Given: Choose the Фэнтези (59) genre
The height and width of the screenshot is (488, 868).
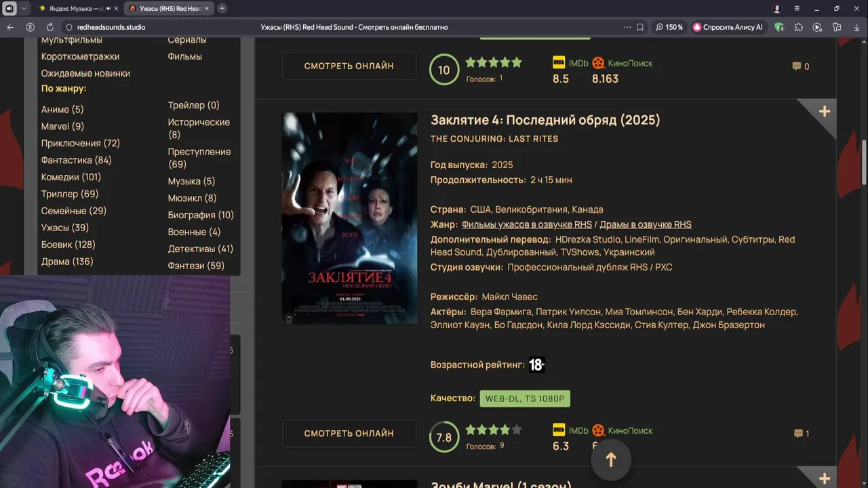Looking at the screenshot, I should coord(196,266).
